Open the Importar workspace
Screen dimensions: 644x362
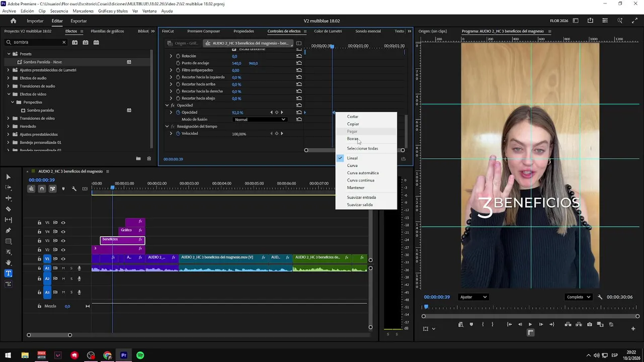click(35, 21)
